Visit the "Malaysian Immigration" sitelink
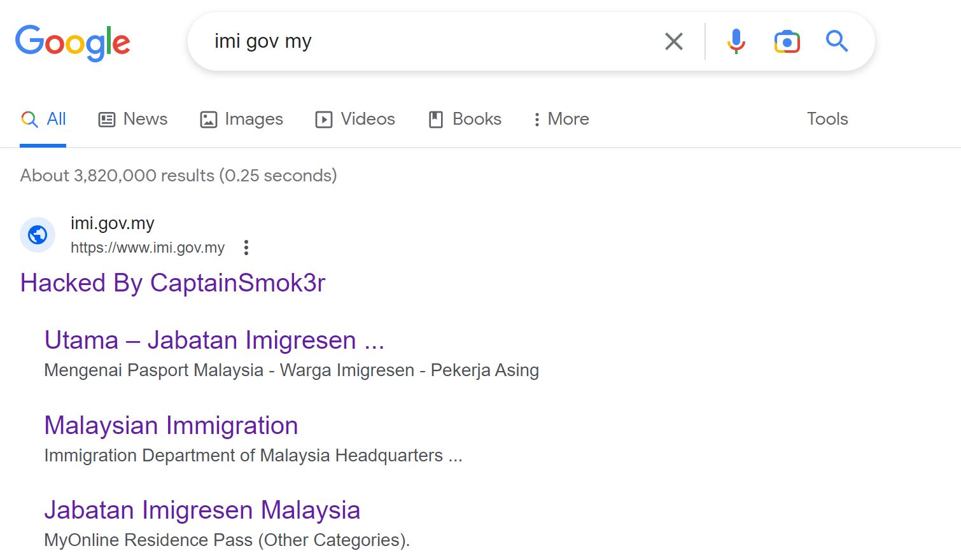This screenshot has width=961, height=560. click(171, 426)
